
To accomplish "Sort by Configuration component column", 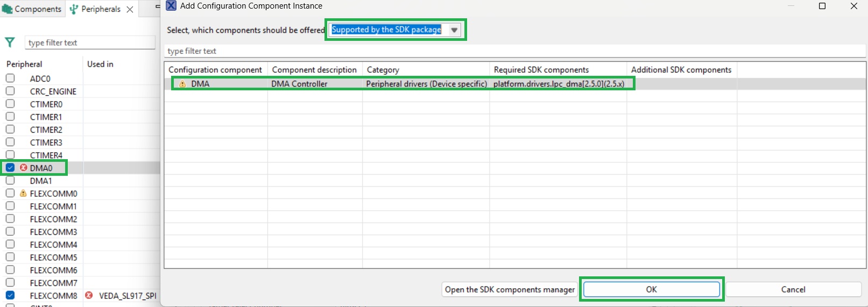I will point(216,70).
